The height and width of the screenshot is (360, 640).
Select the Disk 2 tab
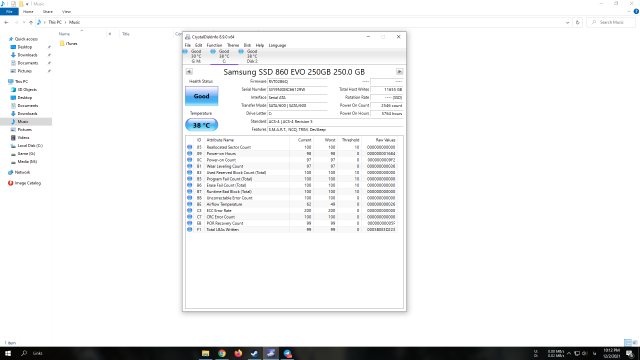[252, 56]
